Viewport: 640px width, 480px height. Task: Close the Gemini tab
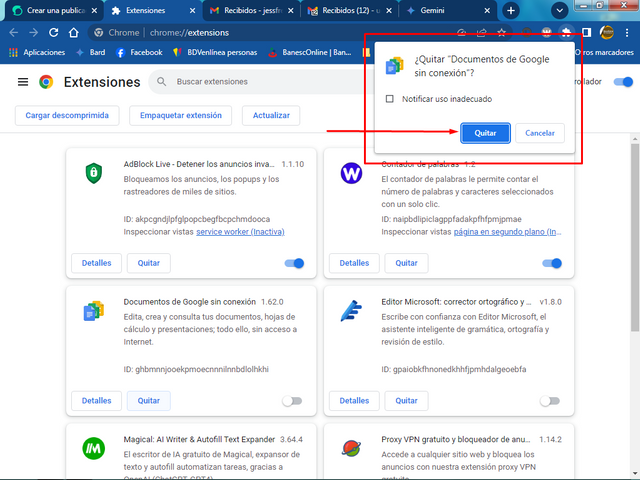[x=487, y=11]
